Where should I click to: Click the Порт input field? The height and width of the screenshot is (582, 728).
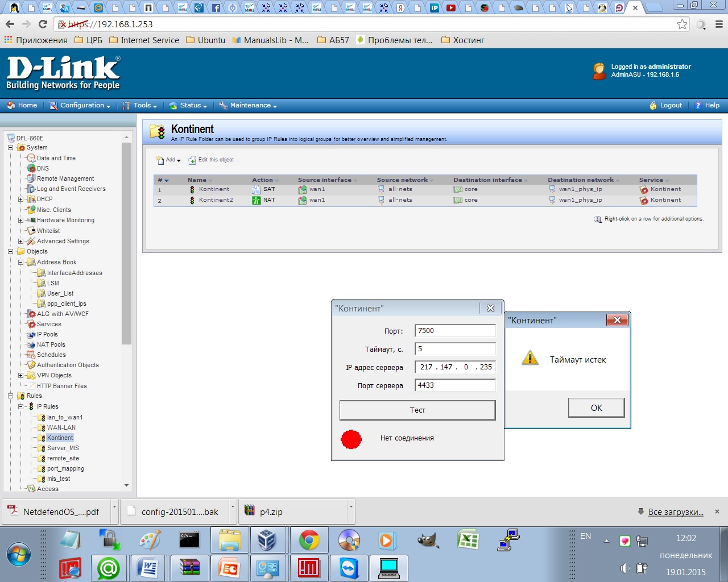455,331
